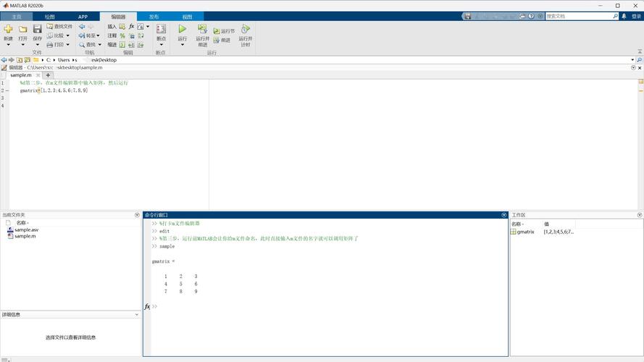The image size is (644, 362).
Task: Select sample.asv in Current Folder
Action: [26, 230]
